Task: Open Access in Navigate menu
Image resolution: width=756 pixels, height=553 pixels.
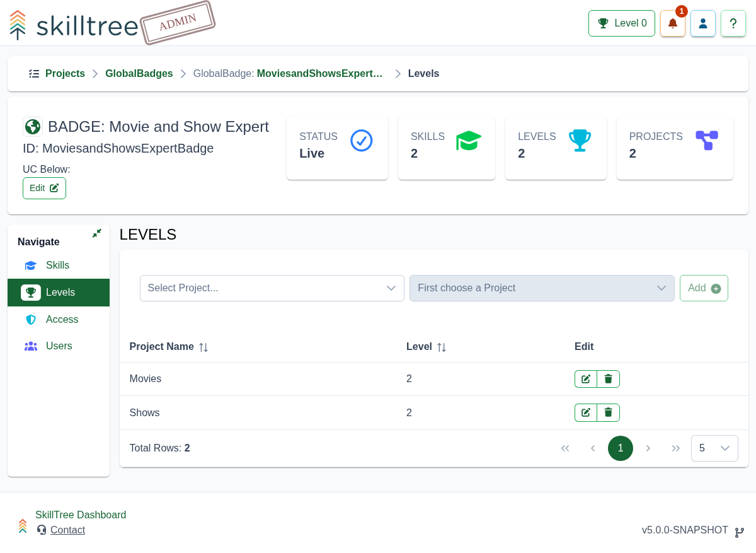Action: (x=59, y=320)
